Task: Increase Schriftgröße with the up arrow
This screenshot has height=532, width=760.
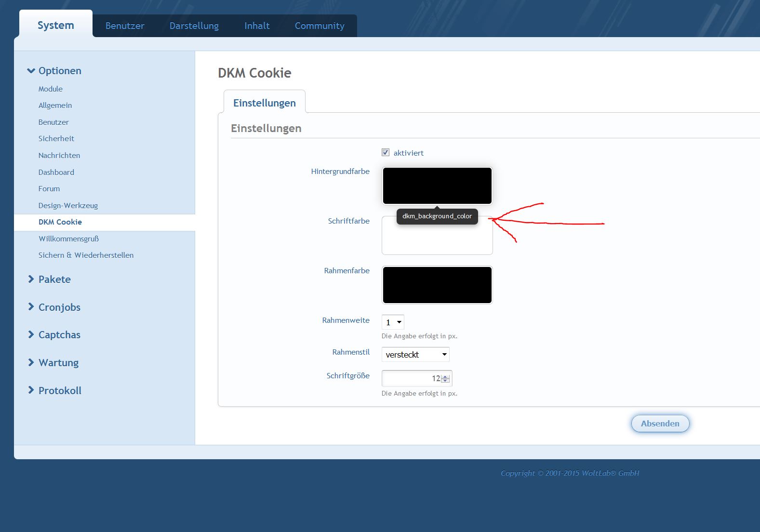Action: coord(445,376)
